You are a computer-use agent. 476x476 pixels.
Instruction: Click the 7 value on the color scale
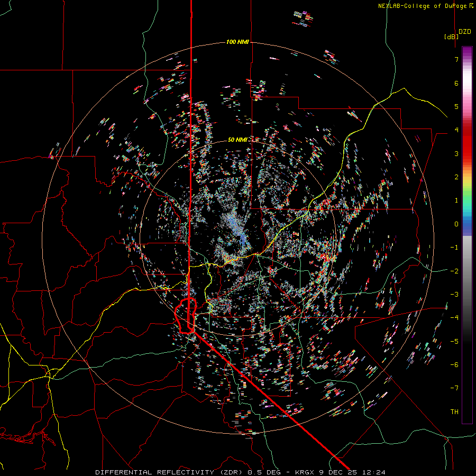coord(456,59)
